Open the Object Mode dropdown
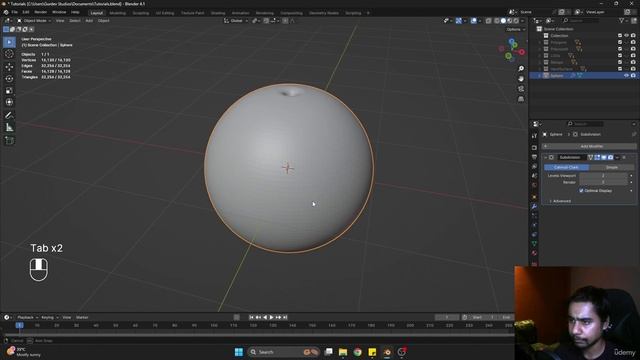Screen dimensions: 640x360 tap(34, 20)
